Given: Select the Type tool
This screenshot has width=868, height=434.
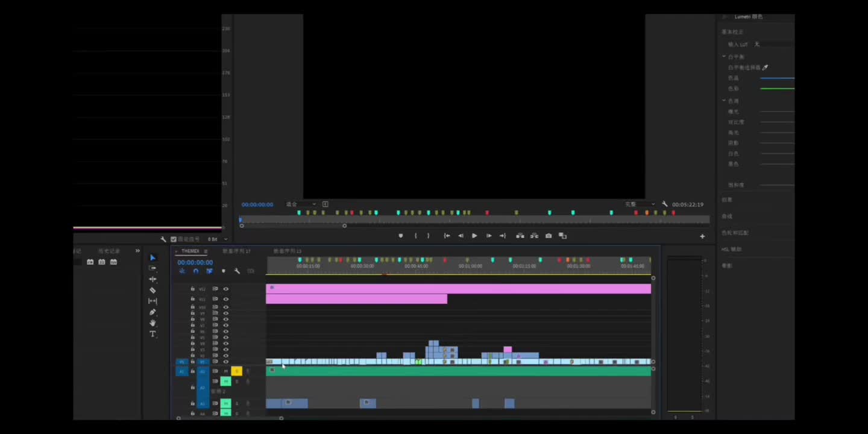Looking at the screenshot, I should pos(153,334).
